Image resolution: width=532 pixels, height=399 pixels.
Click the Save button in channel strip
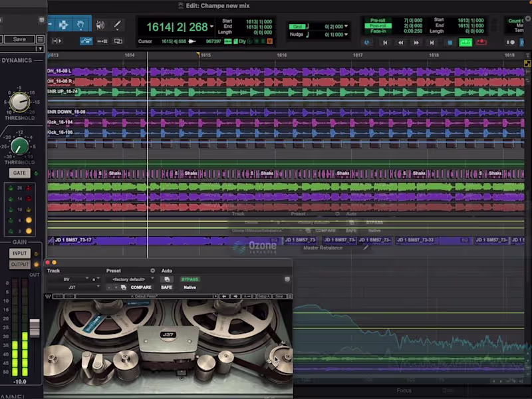[19, 39]
